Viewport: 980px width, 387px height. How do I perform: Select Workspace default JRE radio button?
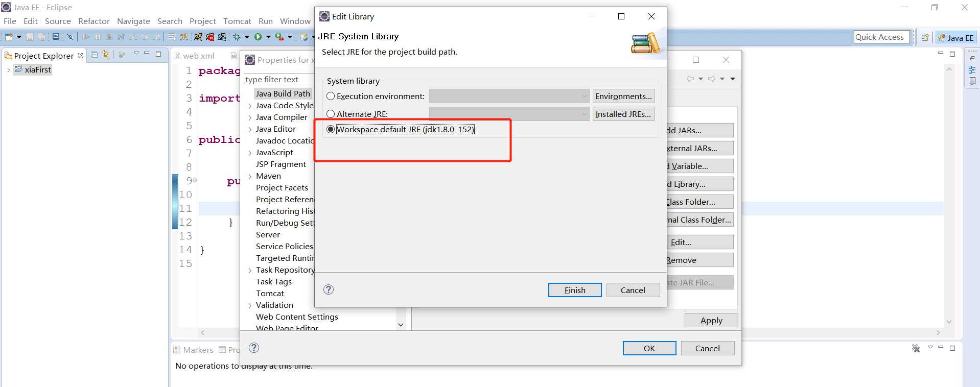point(331,129)
